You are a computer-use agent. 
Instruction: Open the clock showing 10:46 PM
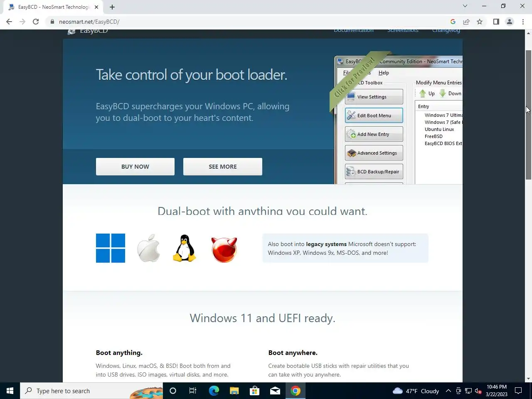(x=497, y=391)
